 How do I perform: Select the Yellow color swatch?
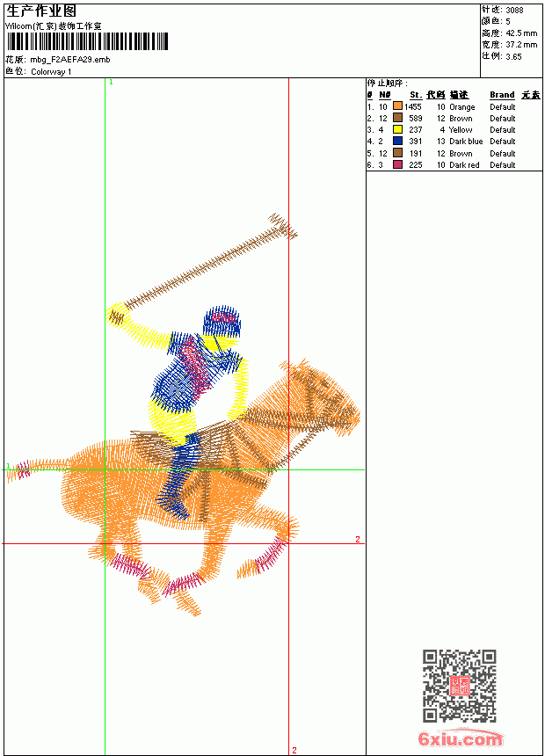point(397,129)
